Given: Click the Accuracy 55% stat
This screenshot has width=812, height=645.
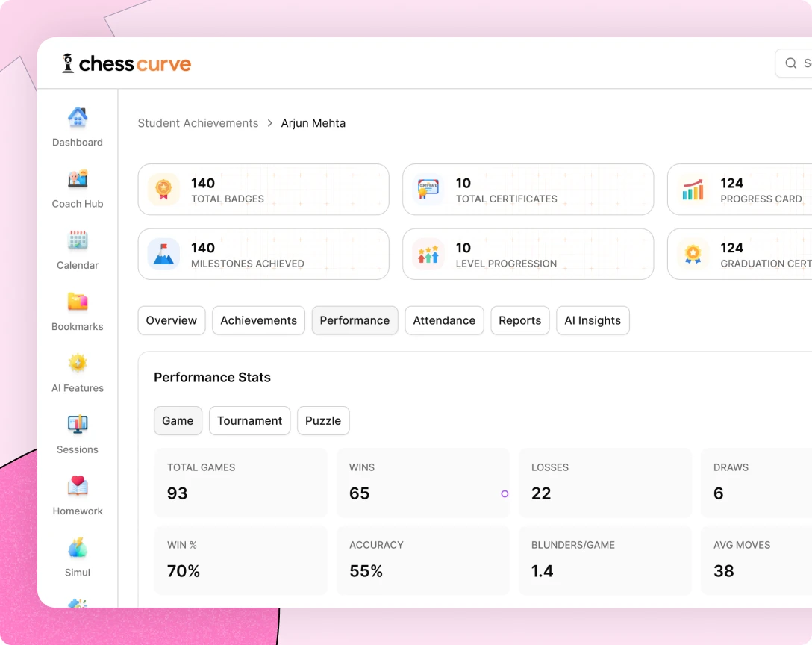Looking at the screenshot, I should click(423, 561).
